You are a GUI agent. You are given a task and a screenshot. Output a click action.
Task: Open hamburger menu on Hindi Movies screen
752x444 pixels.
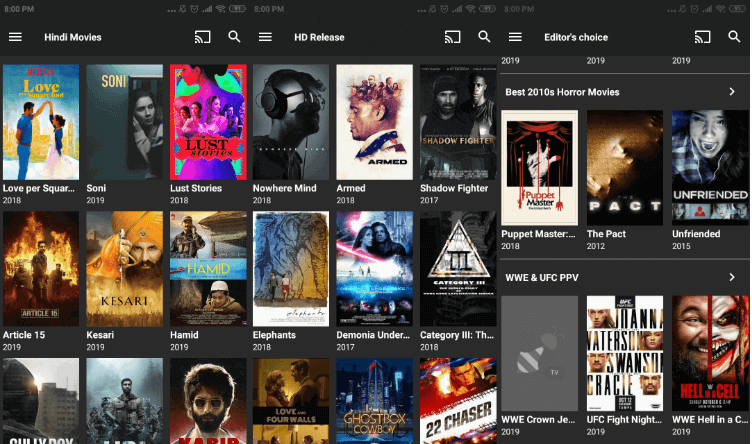point(15,37)
